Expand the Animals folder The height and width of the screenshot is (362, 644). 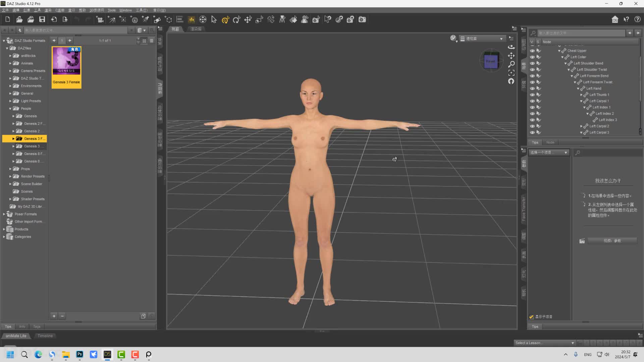click(x=10, y=63)
